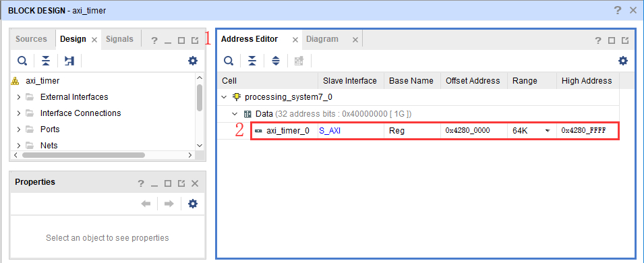Click the axi_timer design root icon
The height and width of the screenshot is (263, 644).
coord(16,81)
